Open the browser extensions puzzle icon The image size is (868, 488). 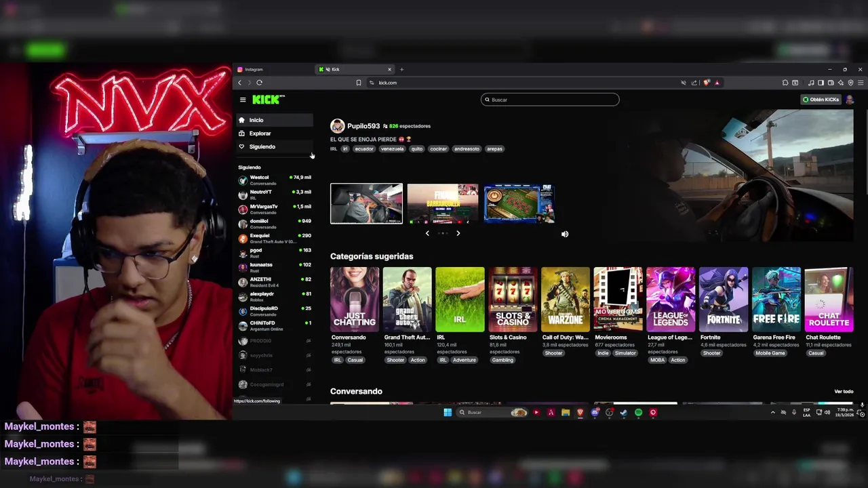coord(785,83)
